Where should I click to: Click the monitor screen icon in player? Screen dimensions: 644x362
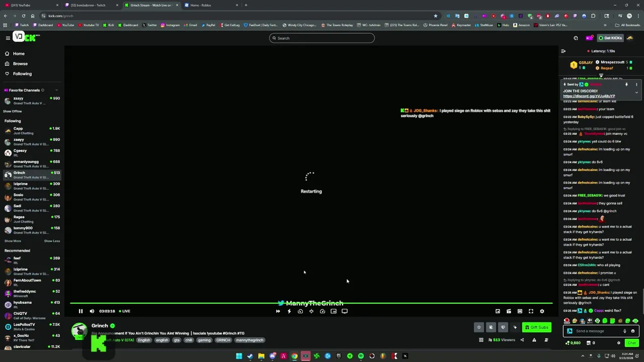(x=345, y=311)
